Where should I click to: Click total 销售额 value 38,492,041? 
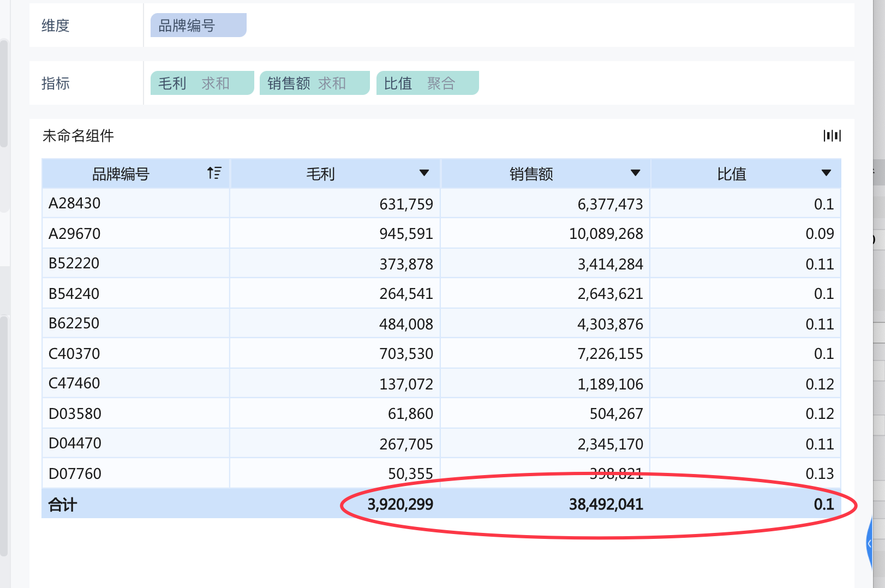click(606, 505)
